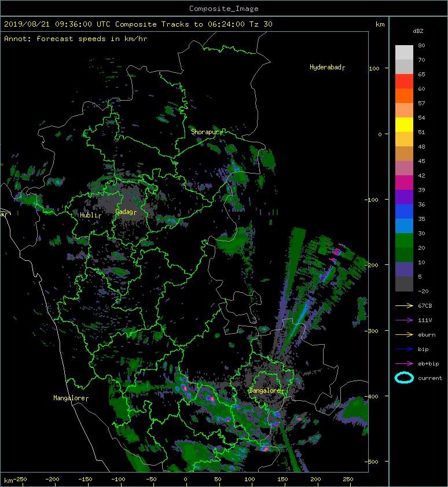
Task: Click the Hubli city label
Action: coord(90,215)
